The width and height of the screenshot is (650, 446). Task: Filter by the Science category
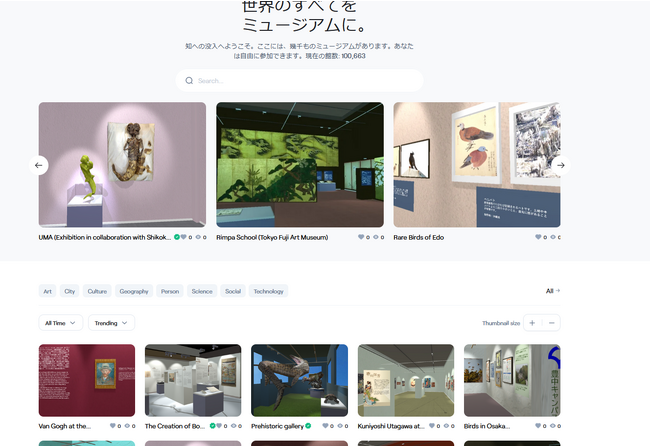tap(201, 291)
